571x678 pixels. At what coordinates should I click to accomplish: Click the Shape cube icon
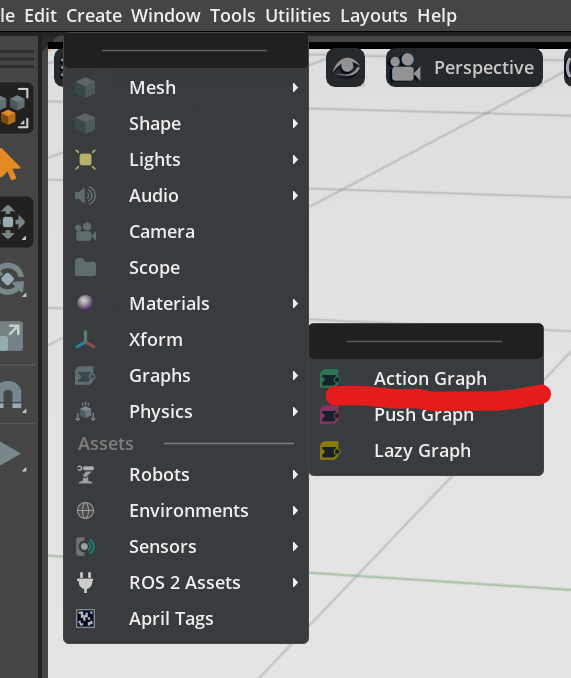[x=85, y=124]
